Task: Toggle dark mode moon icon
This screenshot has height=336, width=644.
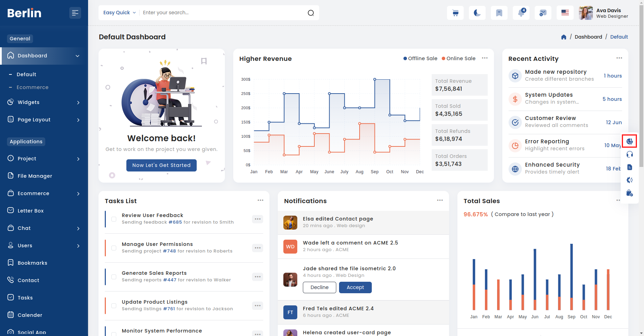Action: 477,13
